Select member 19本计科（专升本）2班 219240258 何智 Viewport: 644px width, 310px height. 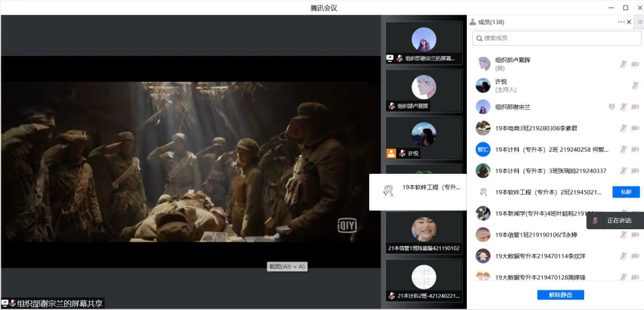pos(555,149)
